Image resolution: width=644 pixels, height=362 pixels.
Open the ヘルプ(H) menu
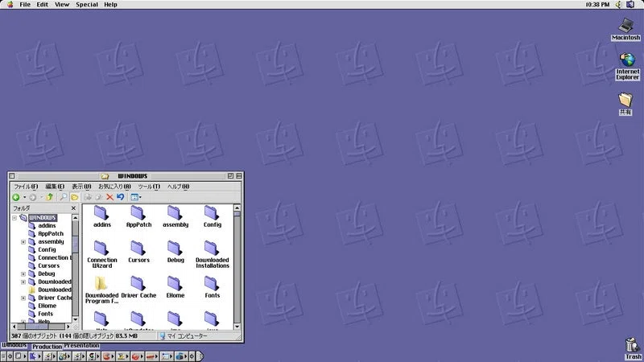(178, 187)
